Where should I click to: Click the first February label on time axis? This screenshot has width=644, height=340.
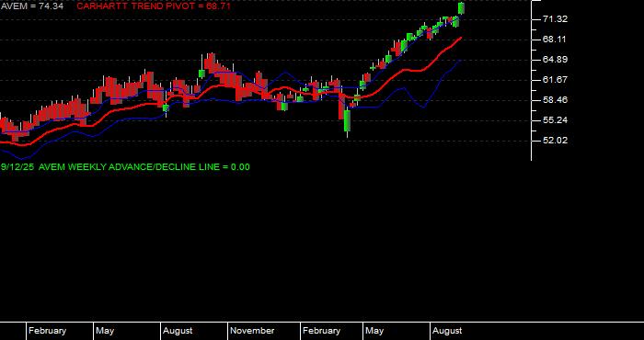click(47, 331)
